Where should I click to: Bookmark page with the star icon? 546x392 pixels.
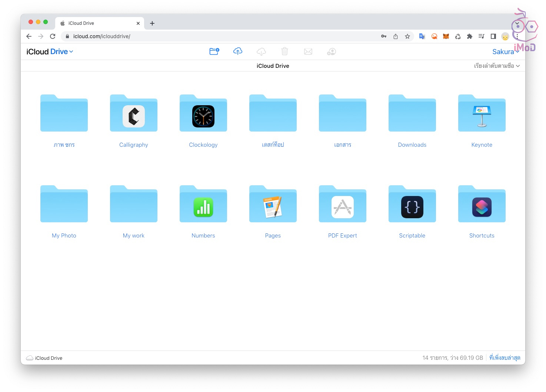pyautogui.click(x=407, y=36)
